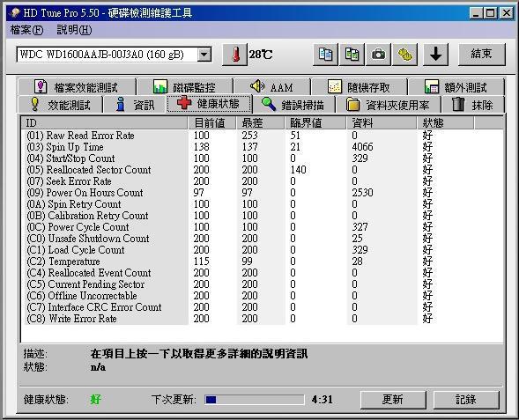Open the options gear icon
519x420 pixels.
[404, 55]
